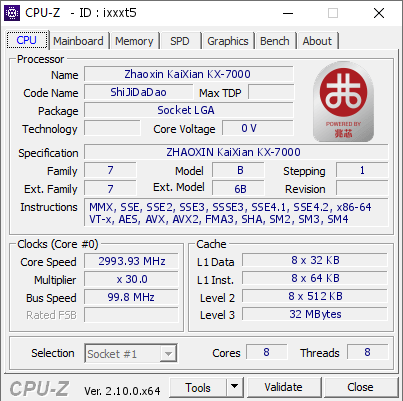The image size is (403, 401).
Task: Click the Validate button
Action: tap(284, 387)
